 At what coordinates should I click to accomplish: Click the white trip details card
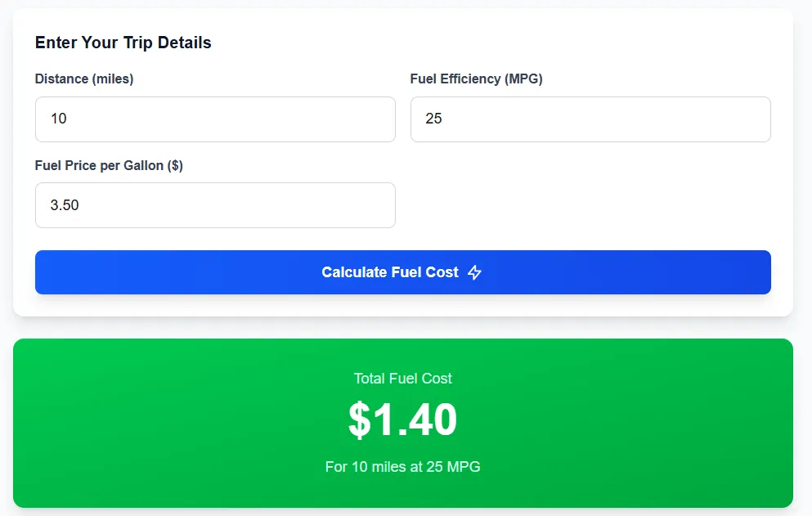pyautogui.click(x=572, y=204)
